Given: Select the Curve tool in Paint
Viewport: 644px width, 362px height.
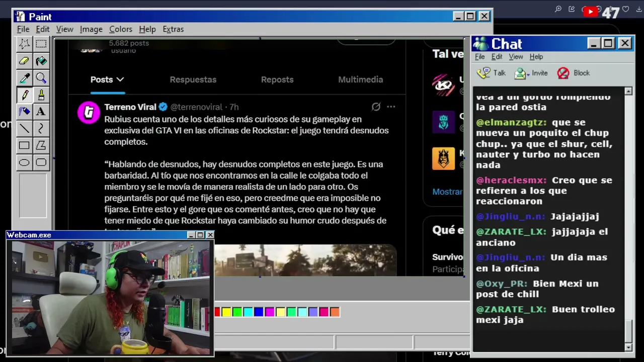Looking at the screenshot, I should pos(41,129).
